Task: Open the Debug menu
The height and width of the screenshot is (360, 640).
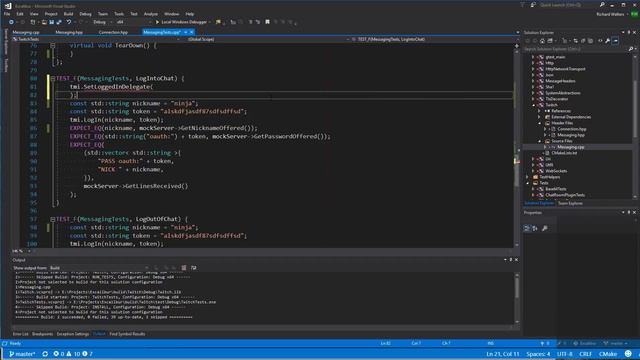Action: pyautogui.click(x=85, y=14)
